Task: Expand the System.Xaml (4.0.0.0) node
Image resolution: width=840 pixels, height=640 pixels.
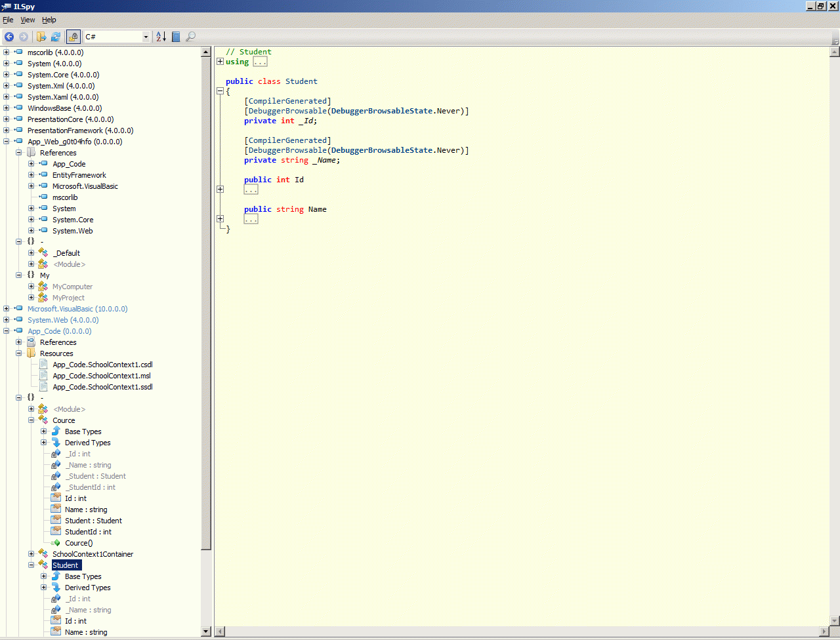Action: tap(7, 97)
